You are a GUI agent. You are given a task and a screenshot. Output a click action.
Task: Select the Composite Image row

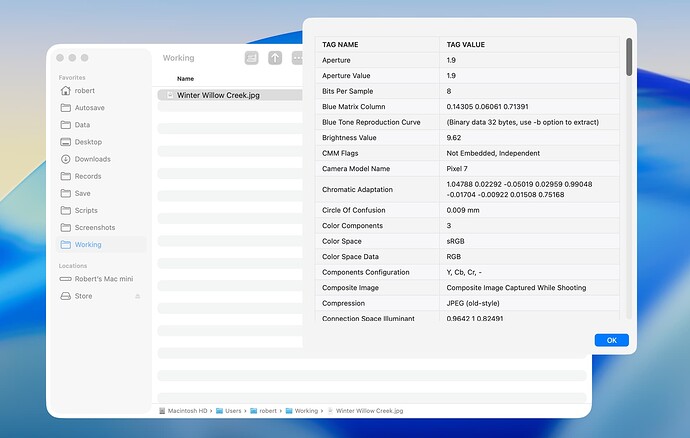pyautogui.click(x=467, y=287)
